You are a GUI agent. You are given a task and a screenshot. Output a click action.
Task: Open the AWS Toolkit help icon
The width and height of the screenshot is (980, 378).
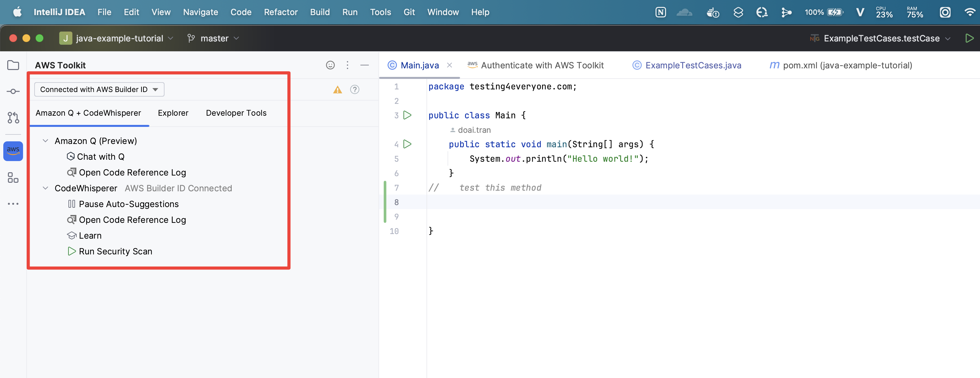click(x=354, y=90)
